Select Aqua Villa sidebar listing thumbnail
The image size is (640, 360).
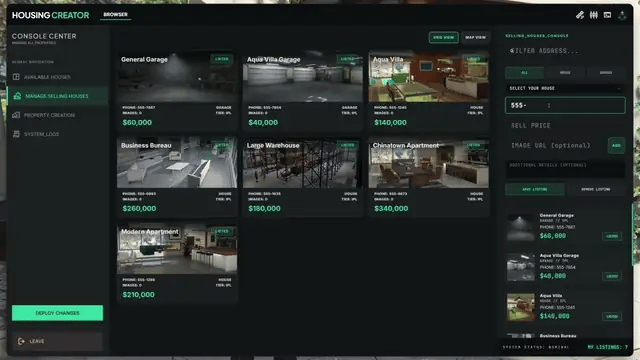click(x=520, y=307)
